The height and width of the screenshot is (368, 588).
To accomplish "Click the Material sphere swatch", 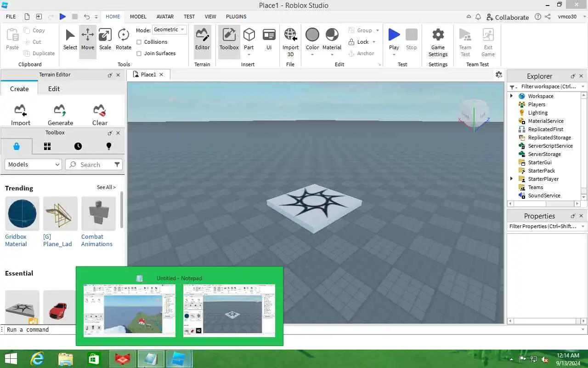I will (332, 34).
